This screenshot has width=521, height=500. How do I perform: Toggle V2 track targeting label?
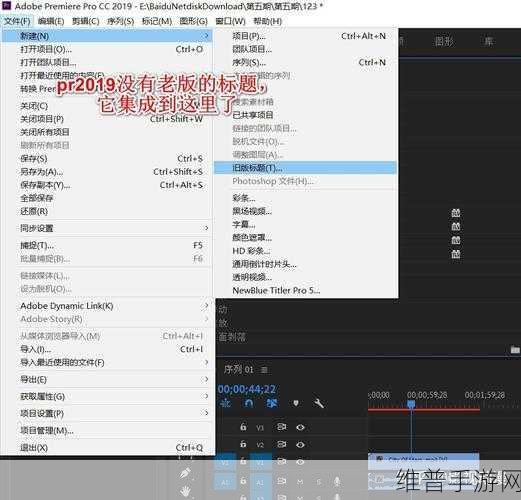tap(260, 445)
